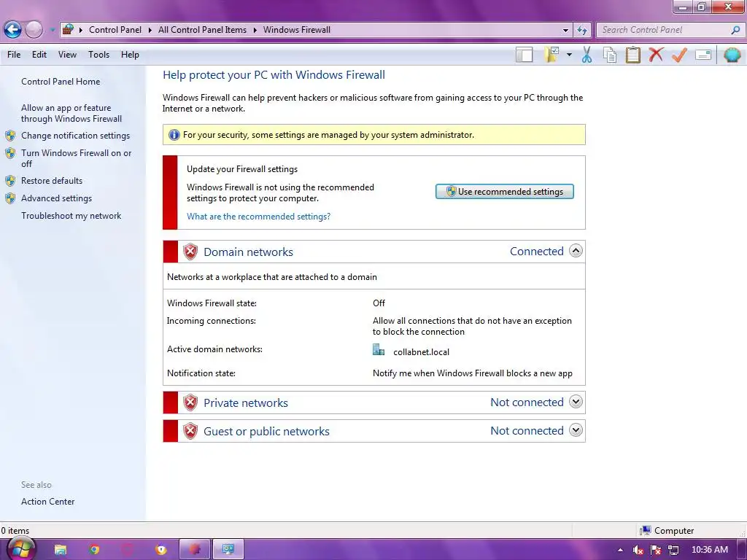Open Action Center under See also
747x560 pixels.
[47, 502]
